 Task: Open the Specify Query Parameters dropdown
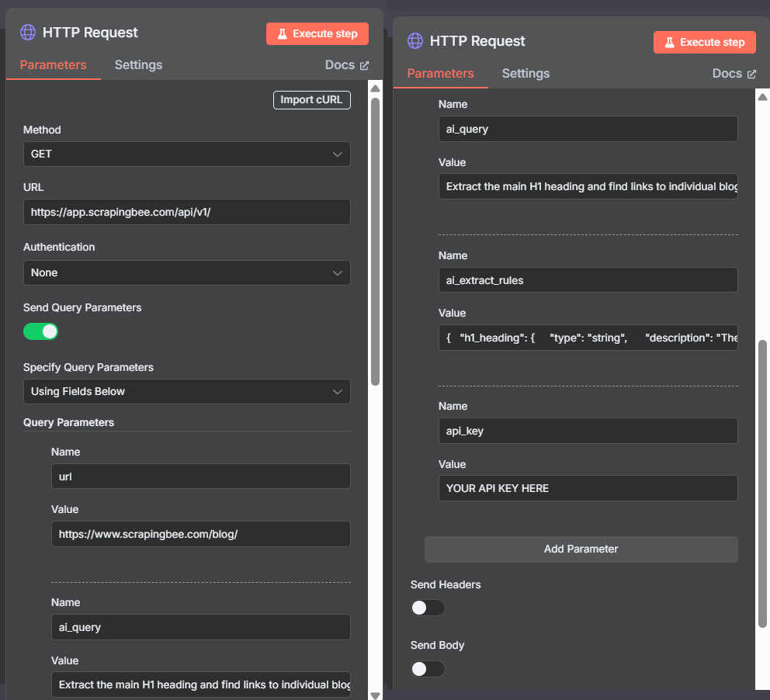(x=186, y=392)
